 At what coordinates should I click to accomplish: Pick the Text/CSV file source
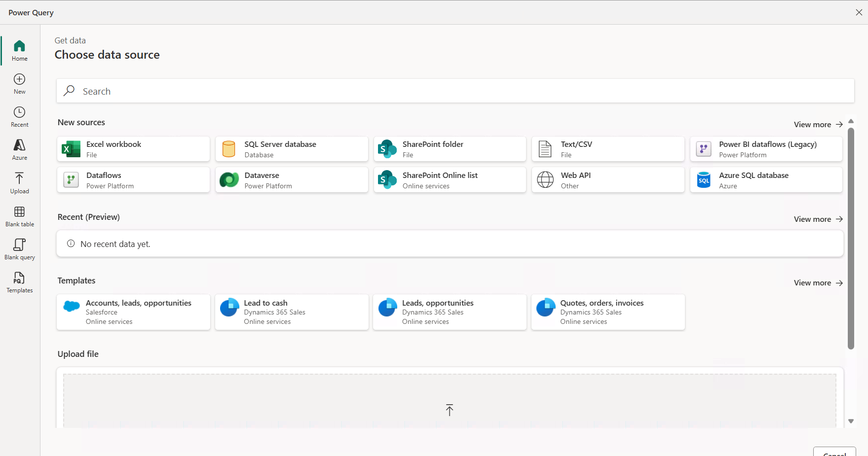point(608,149)
